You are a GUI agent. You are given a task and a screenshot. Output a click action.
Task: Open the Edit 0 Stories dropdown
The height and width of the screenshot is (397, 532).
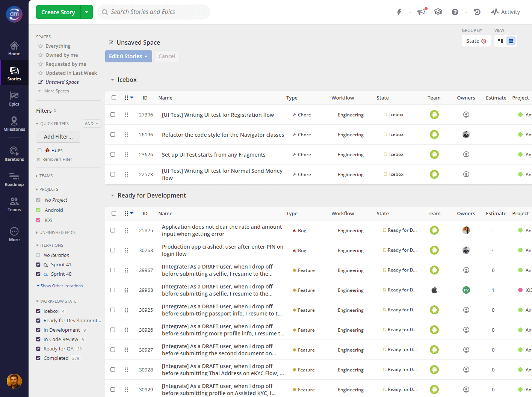coord(128,56)
